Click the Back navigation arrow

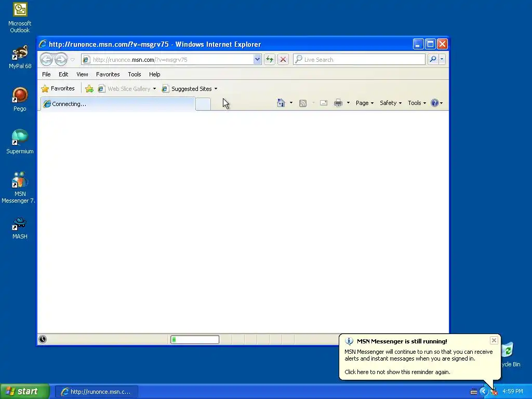[x=46, y=60]
